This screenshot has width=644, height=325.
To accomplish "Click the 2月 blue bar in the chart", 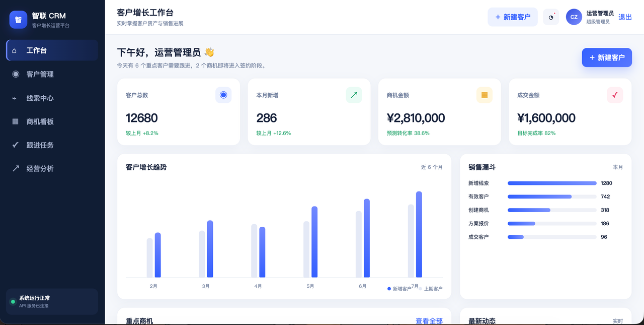I will 158,255.
